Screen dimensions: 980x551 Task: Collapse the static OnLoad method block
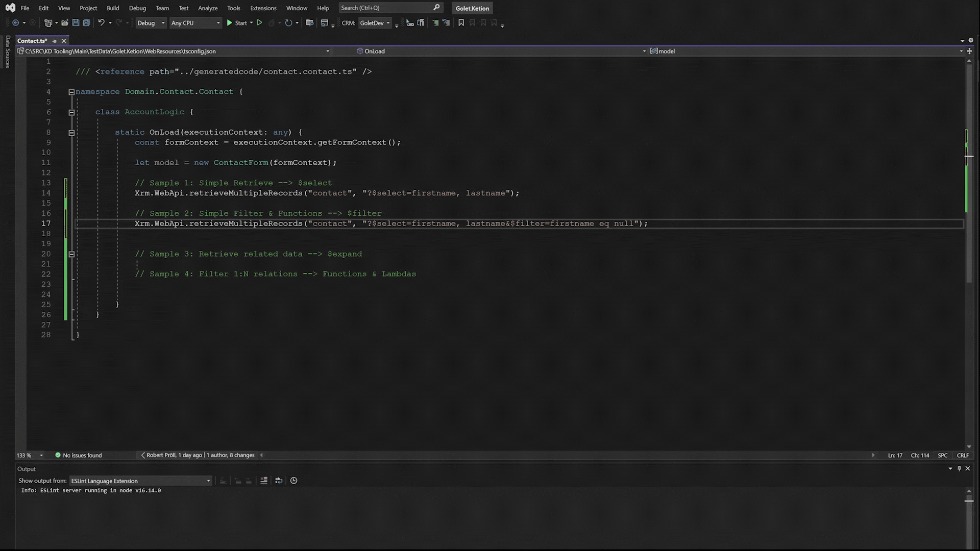[71, 133]
